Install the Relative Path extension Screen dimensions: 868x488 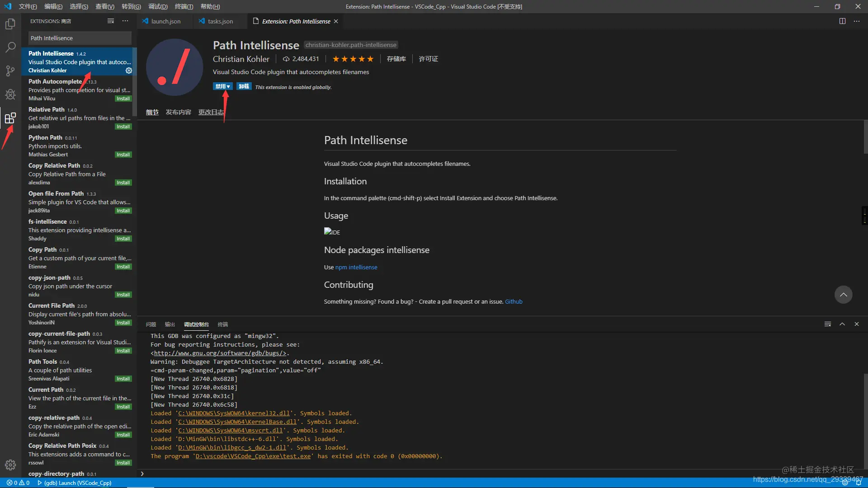pos(123,127)
